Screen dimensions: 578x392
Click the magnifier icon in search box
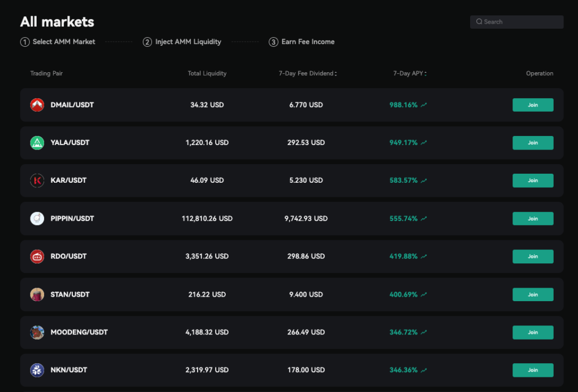point(479,22)
